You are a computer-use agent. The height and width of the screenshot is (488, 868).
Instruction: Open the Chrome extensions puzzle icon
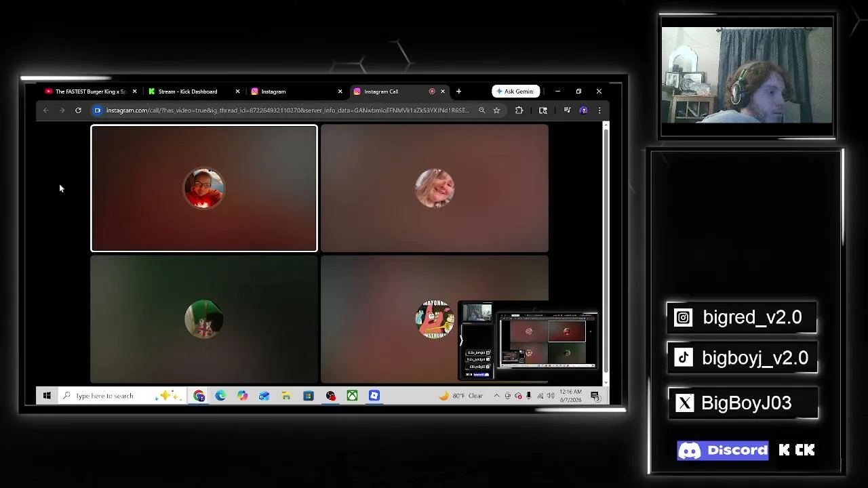pyautogui.click(x=519, y=110)
